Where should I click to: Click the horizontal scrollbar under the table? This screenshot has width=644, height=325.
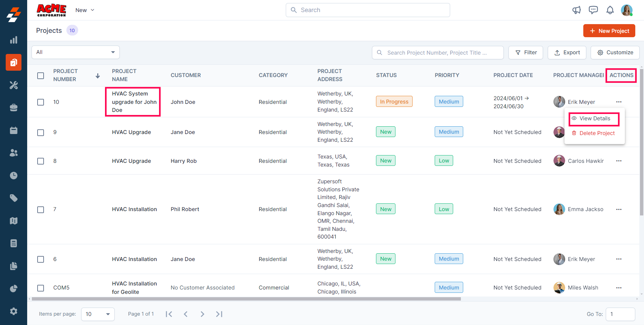246,299
